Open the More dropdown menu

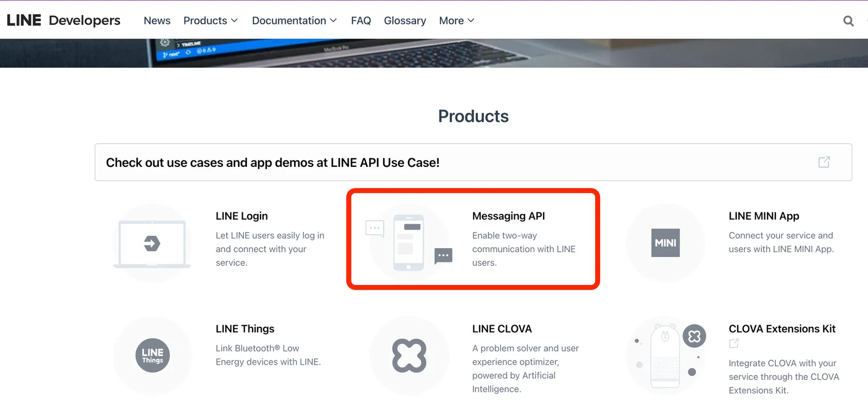coord(456,21)
